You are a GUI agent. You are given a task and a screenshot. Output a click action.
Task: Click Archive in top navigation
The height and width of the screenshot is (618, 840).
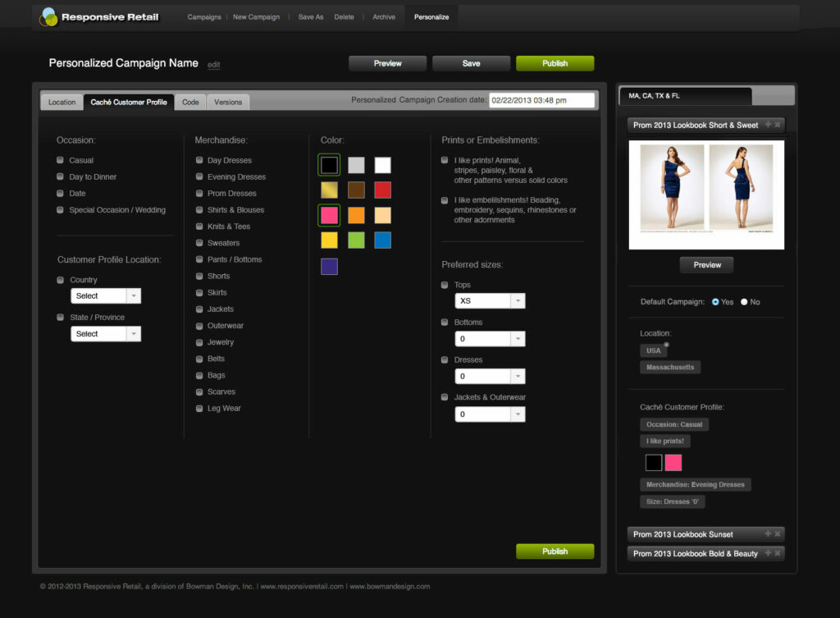pyautogui.click(x=384, y=17)
